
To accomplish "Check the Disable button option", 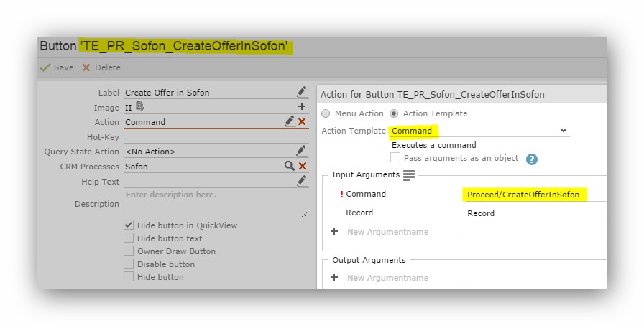I will [129, 264].
